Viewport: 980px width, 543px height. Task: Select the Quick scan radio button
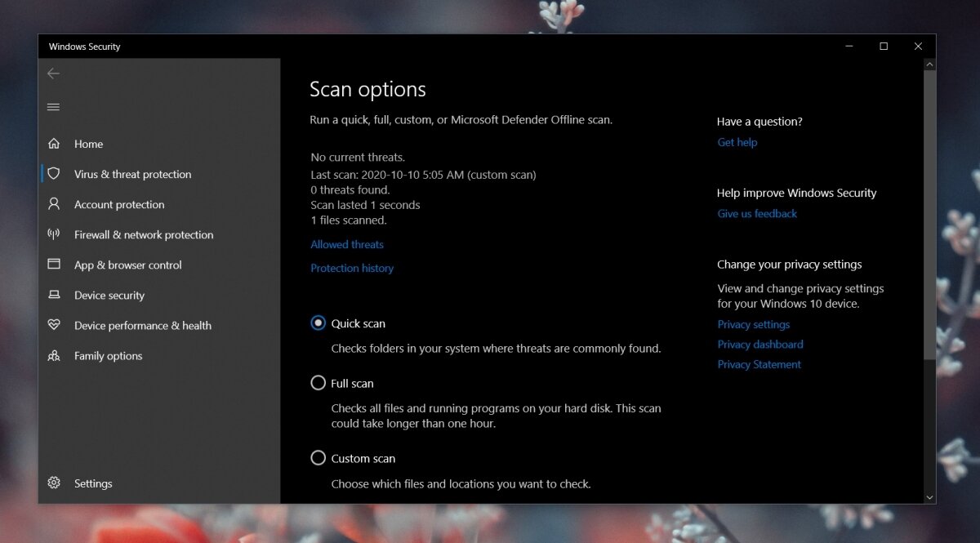[318, 323]
